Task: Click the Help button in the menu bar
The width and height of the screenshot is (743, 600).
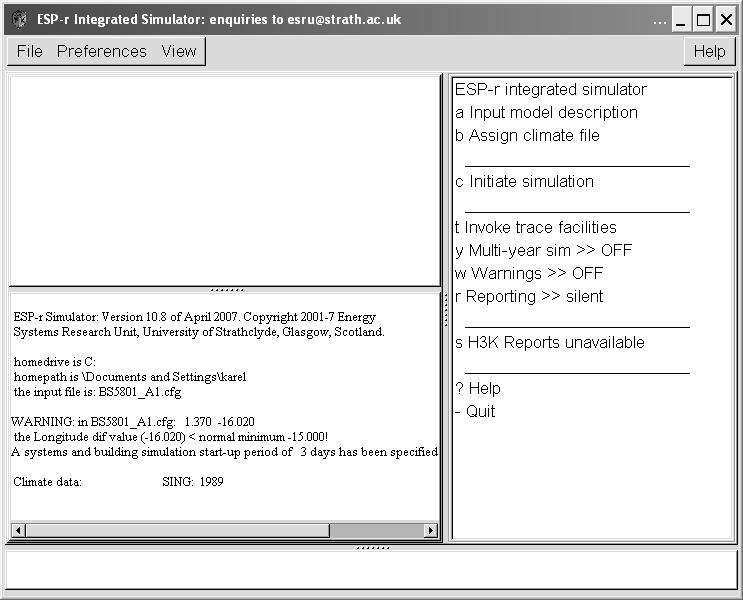Action: point(709,51)
